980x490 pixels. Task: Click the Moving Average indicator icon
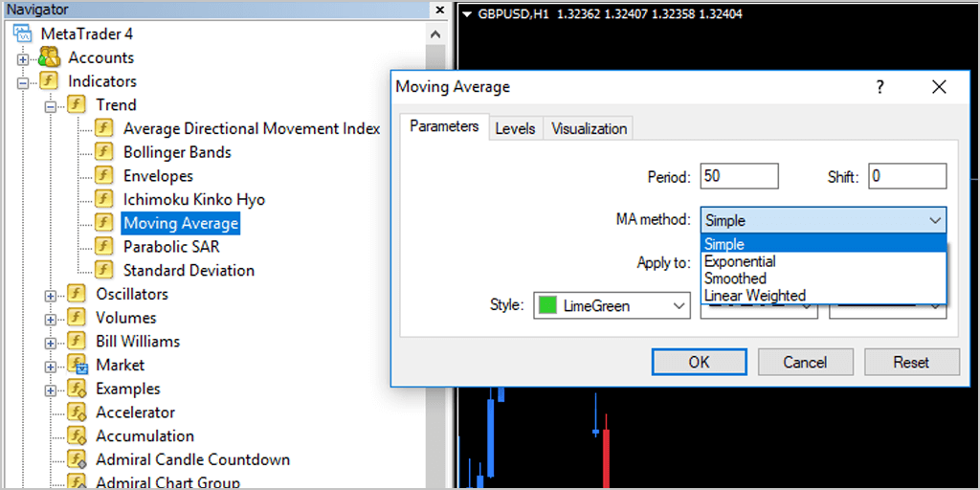103,223
